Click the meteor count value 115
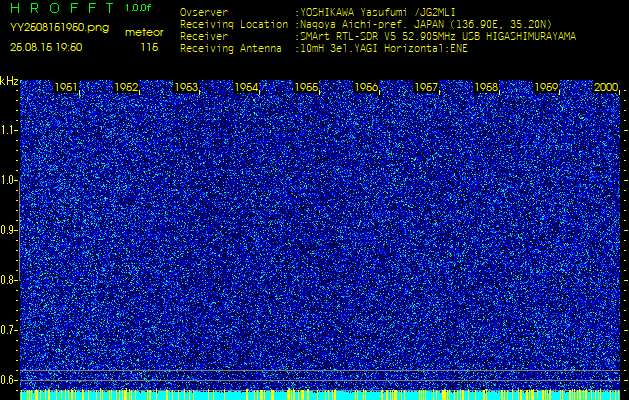 coord(149,47)
